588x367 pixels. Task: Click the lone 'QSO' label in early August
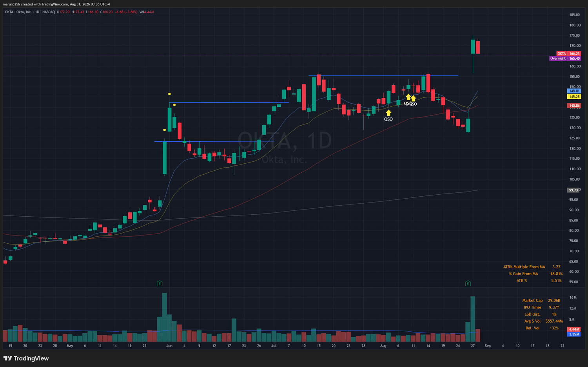click(x=388, y=119)
